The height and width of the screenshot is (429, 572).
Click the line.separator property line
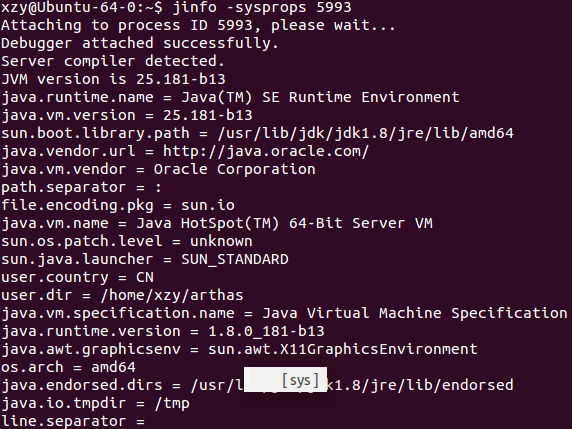(73, 421)
